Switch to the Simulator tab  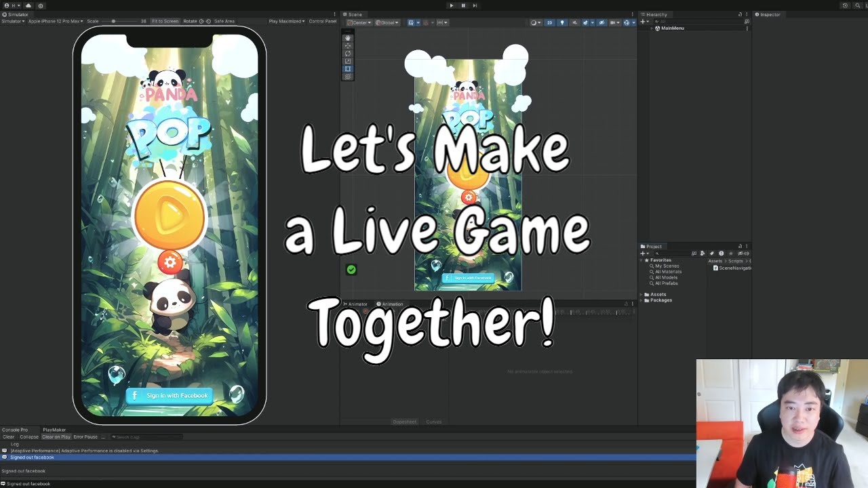pyautogui.click(x=16, y=14)
